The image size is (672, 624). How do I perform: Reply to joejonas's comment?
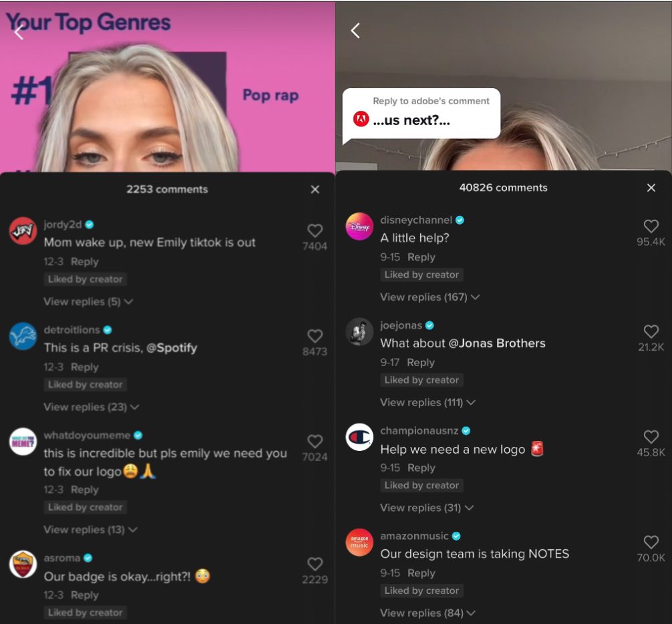pyautogui.click(x=420, y=363)
